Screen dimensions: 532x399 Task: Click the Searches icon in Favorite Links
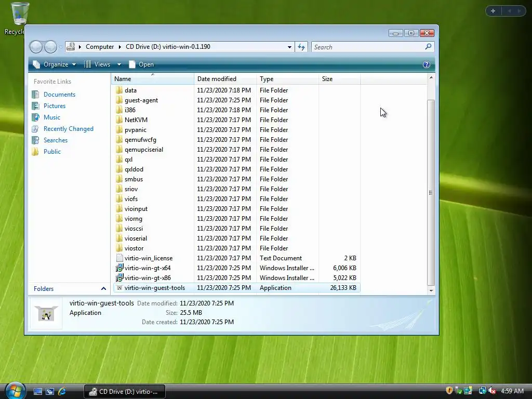[35, 140]
